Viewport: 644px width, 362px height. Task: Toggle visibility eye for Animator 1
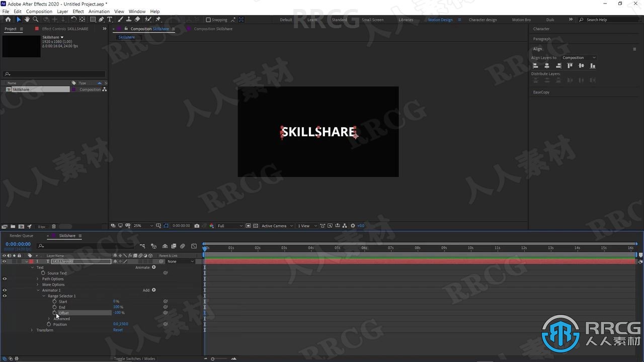5,290
